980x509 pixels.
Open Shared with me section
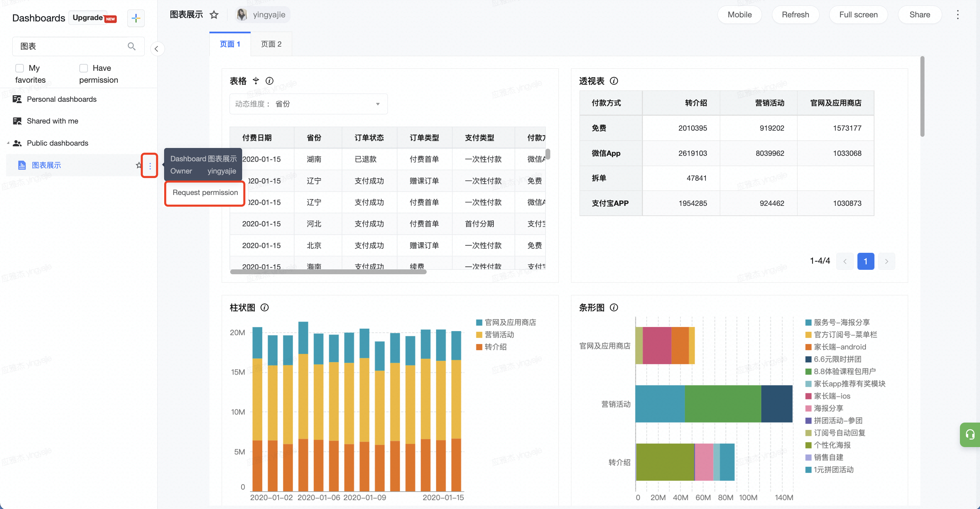point(52,121)
